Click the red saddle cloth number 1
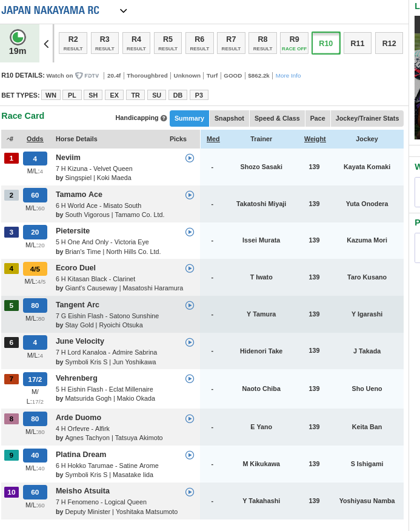The image size is (420, 531). coord(11,158)
